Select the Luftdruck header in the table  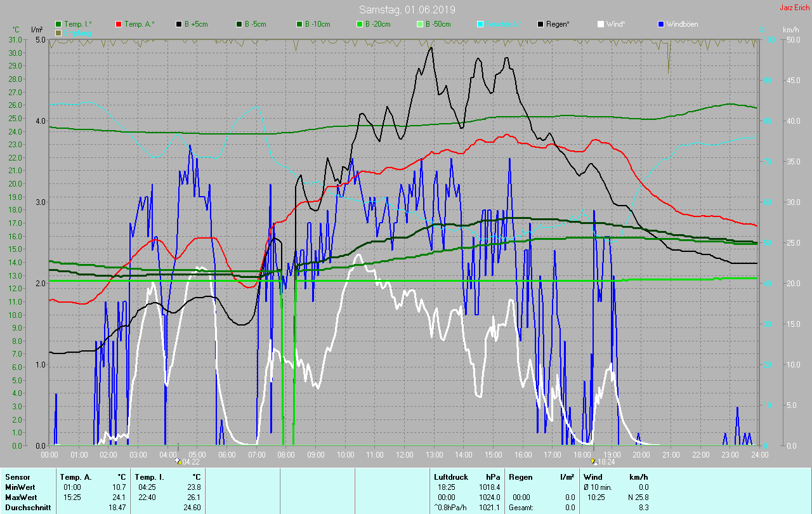(451, 477)
